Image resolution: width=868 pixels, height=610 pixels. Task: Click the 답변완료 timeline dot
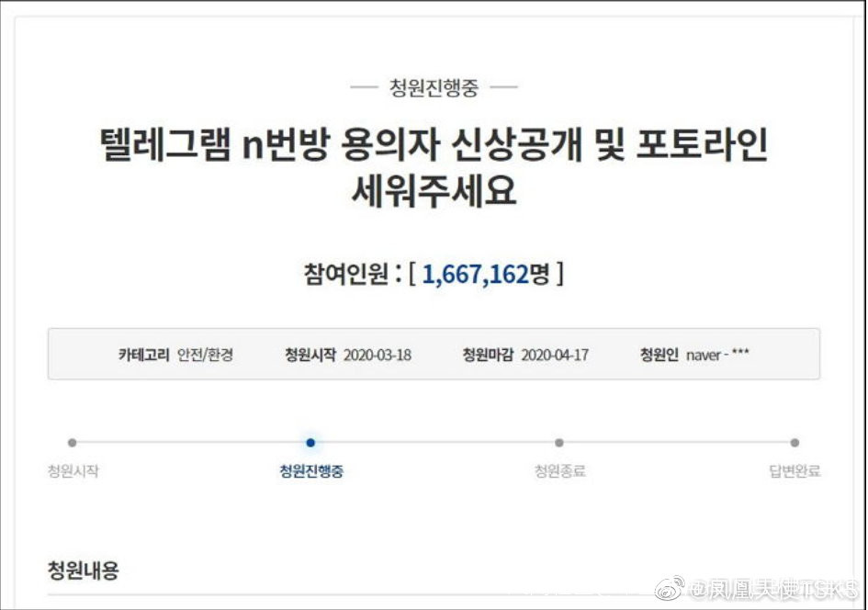(x=795, y=442)
